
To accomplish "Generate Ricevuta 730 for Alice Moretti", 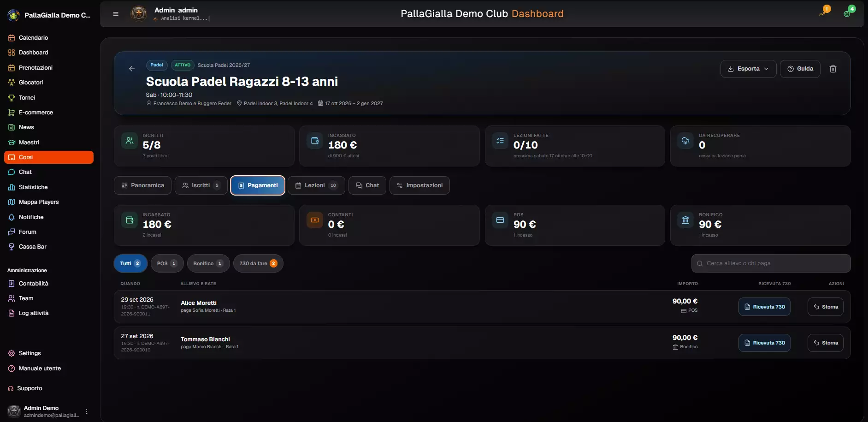I will 764,307.
